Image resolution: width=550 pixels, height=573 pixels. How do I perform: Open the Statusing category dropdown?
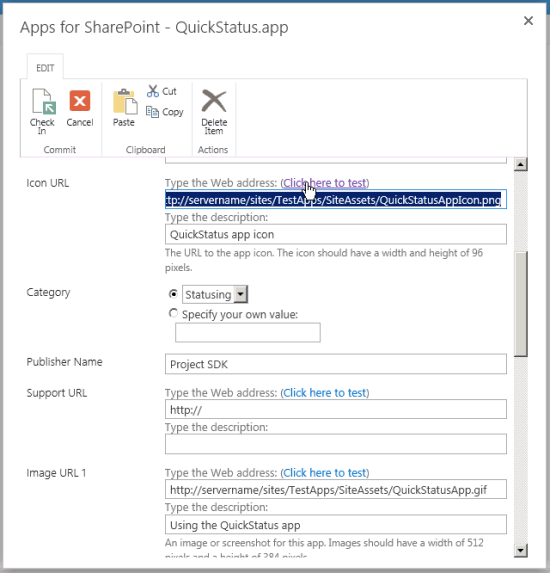(240, 294)
